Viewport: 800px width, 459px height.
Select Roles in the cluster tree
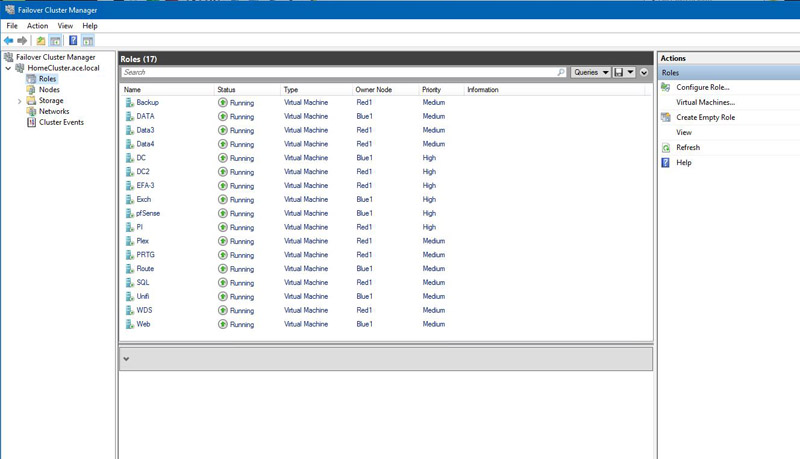[47, 79]
